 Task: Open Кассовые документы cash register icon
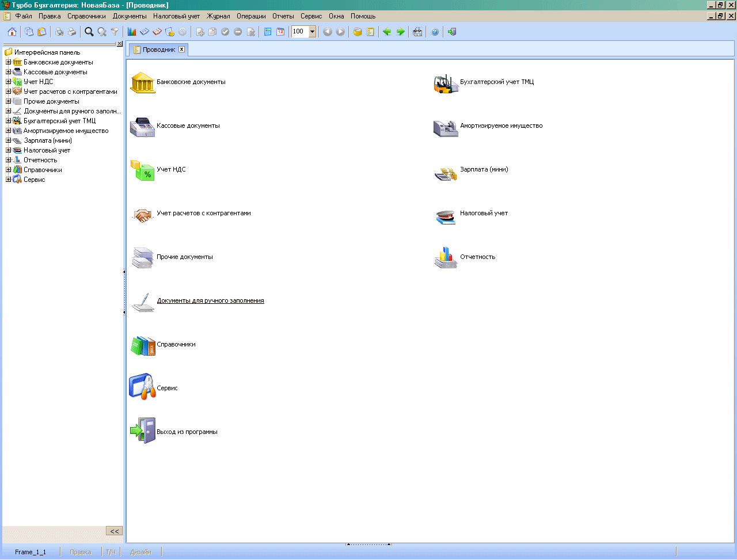(142, 126)
